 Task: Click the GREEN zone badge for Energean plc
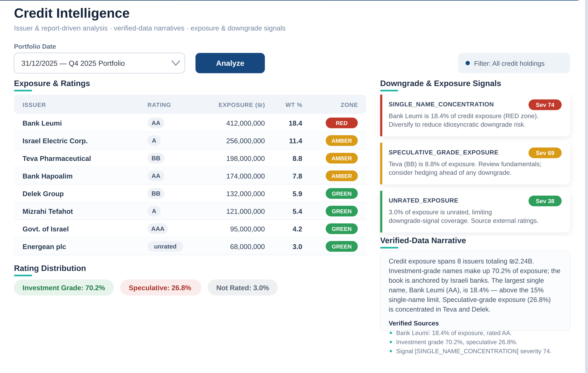click(341, 246)
